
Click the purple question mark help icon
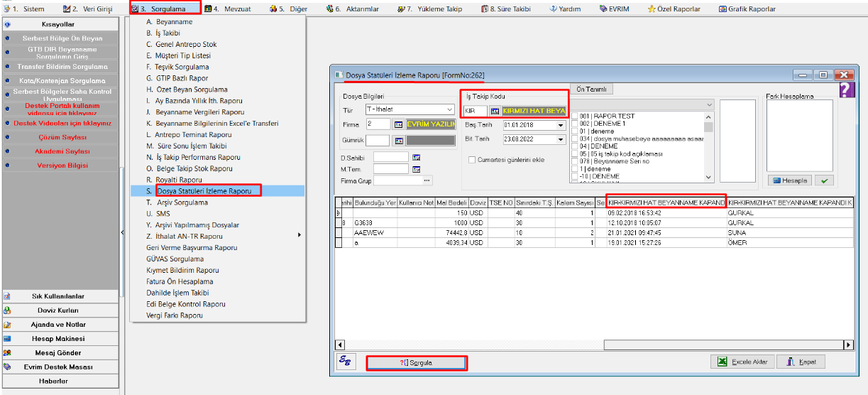pos(847,90)
